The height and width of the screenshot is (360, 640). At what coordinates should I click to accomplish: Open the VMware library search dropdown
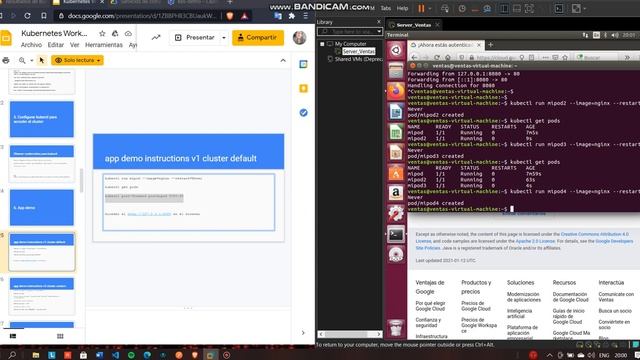click(379, 31)
